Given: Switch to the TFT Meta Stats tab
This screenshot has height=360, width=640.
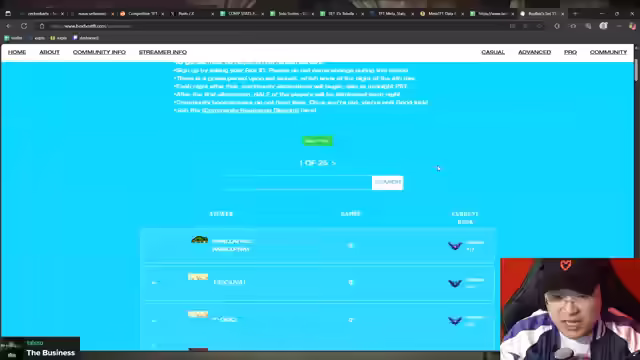Looking at the screenshot, I should pyautogui.click(x=392, y=13).
